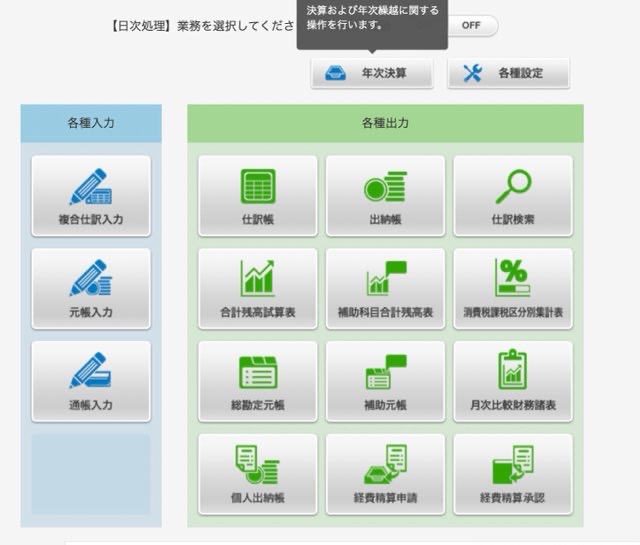Click the 決算および年次繰越 tooltip text

(x=373, y=17)
